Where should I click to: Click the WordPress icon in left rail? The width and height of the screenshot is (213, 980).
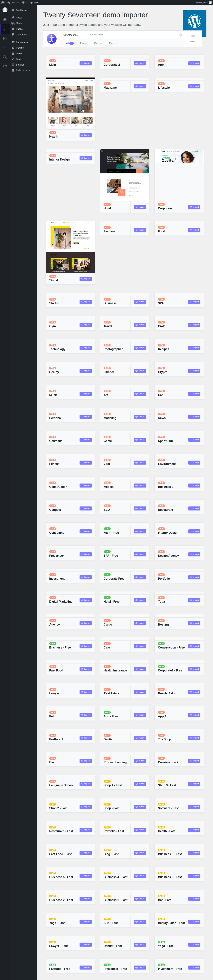(5, 19)
